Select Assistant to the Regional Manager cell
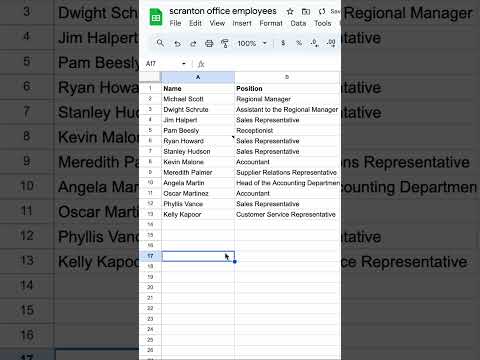 tap(287, 109)
